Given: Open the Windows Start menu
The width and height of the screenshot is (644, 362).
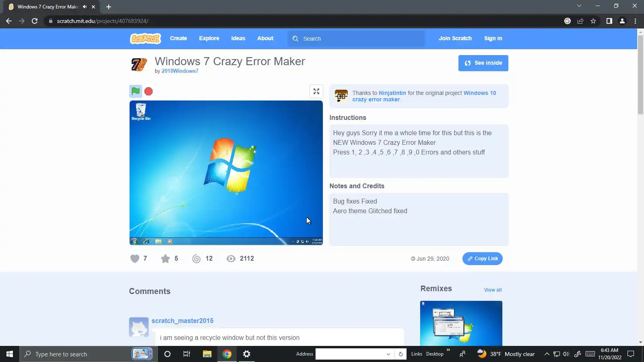Looking at the screenshot, I should click(10, 354).
